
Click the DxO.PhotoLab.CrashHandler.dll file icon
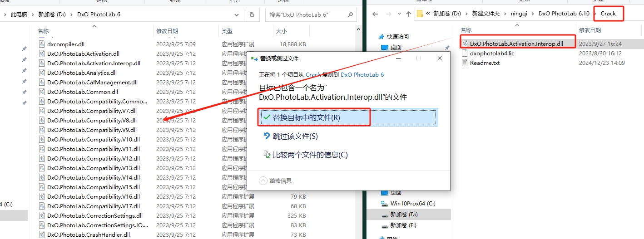(42, 235)
